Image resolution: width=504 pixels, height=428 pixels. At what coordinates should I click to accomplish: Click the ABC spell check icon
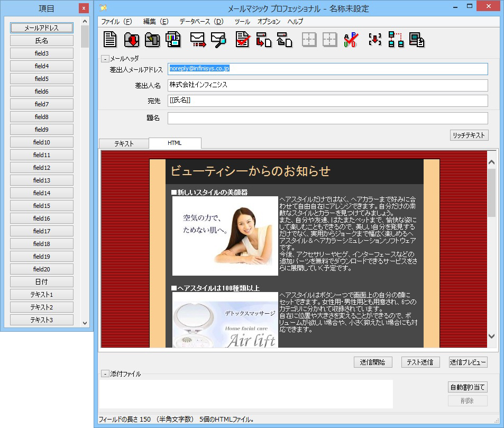351,40
